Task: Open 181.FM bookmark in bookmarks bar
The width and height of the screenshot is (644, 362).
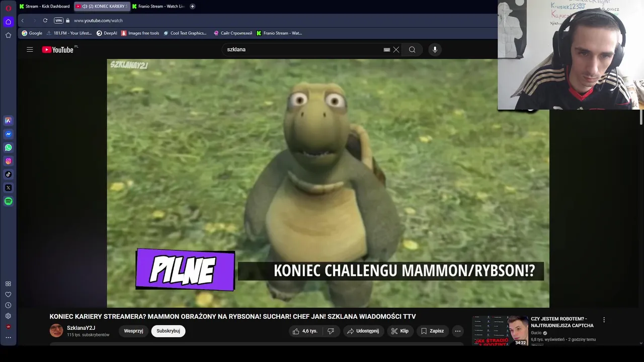Action: click(69, 33)
